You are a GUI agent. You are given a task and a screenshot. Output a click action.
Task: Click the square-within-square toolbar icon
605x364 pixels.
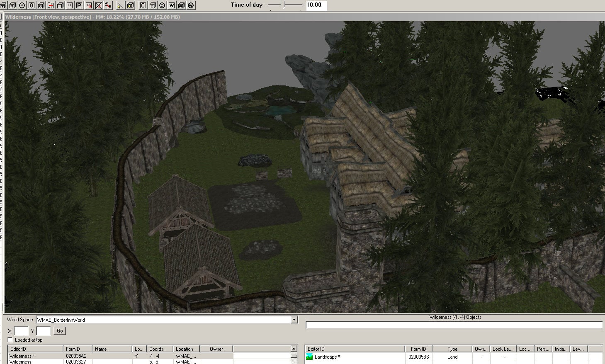click(69, 5)
